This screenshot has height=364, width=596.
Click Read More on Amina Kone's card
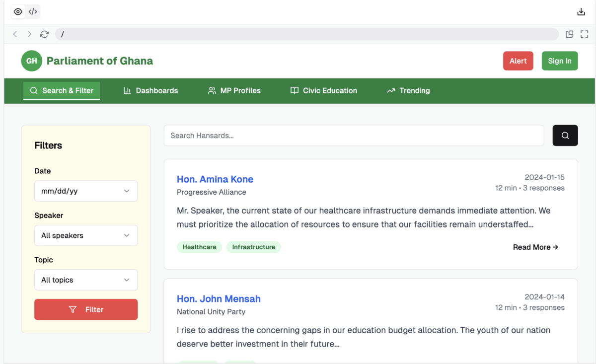[535, 247]
